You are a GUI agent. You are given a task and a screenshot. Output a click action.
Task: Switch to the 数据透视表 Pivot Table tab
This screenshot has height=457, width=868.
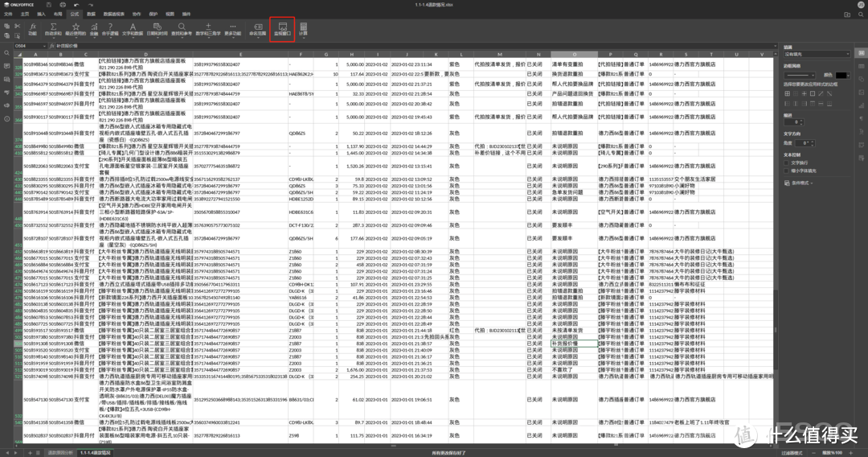(x=114, y=14)
